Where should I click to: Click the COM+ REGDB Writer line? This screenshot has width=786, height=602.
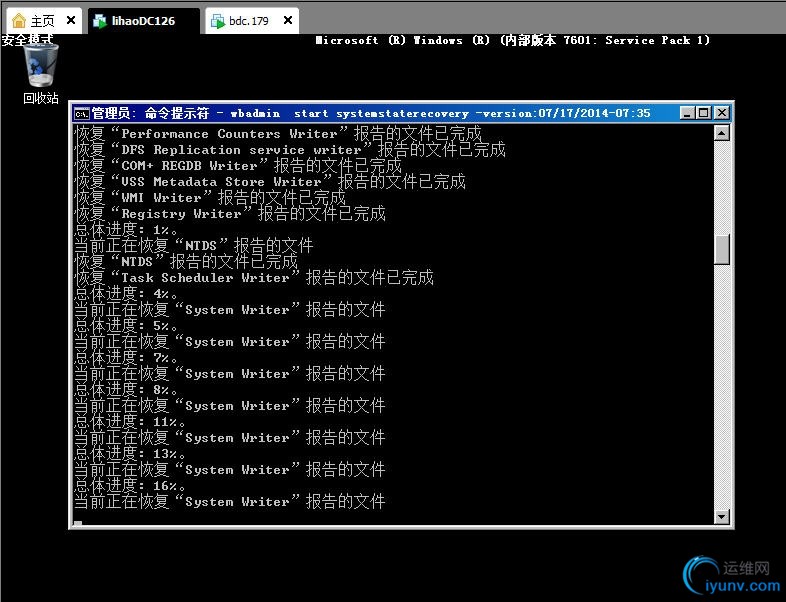(x=238, y=166)
